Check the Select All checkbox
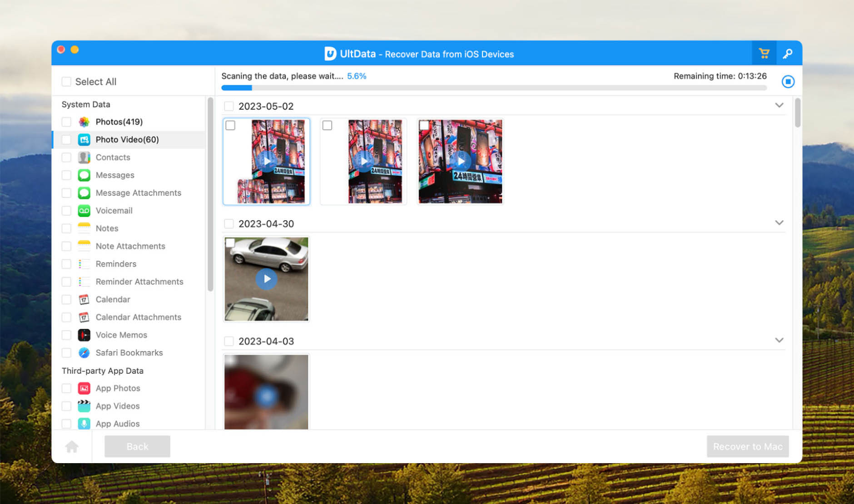The width and height of the screenshot is (854, 504). tap(66, 81)
